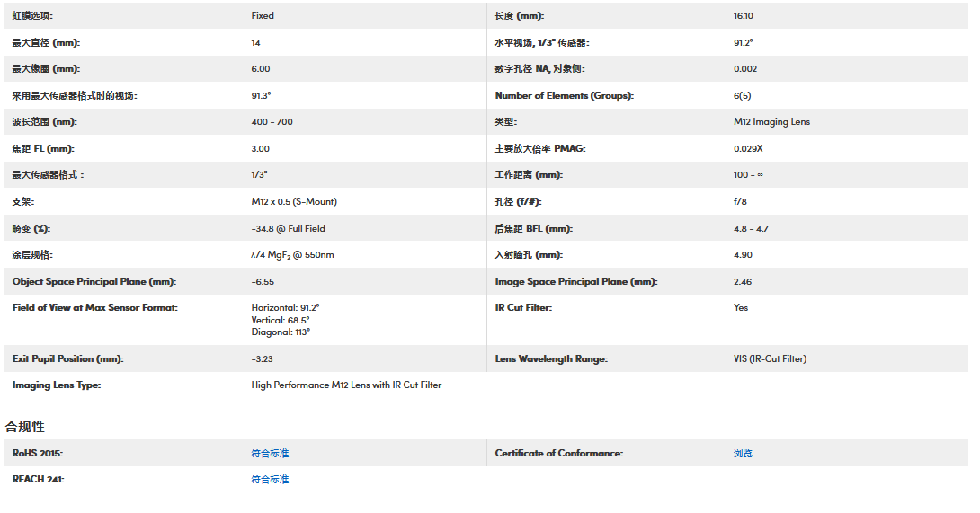Select the VIS (IR-Cut Filter) value
Viewport: 980px width, 513px height.
pyautogui.click(x=770, y=359)
